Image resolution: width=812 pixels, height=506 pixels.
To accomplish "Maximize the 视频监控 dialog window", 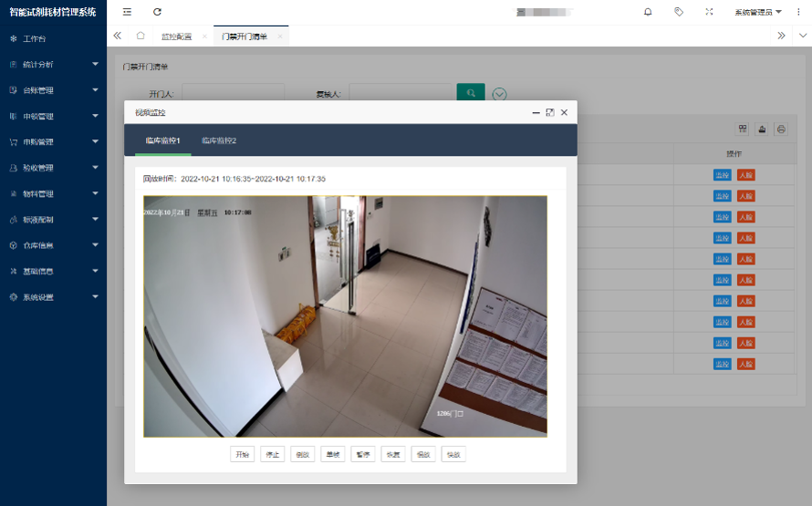I will [x=550, y=112].
